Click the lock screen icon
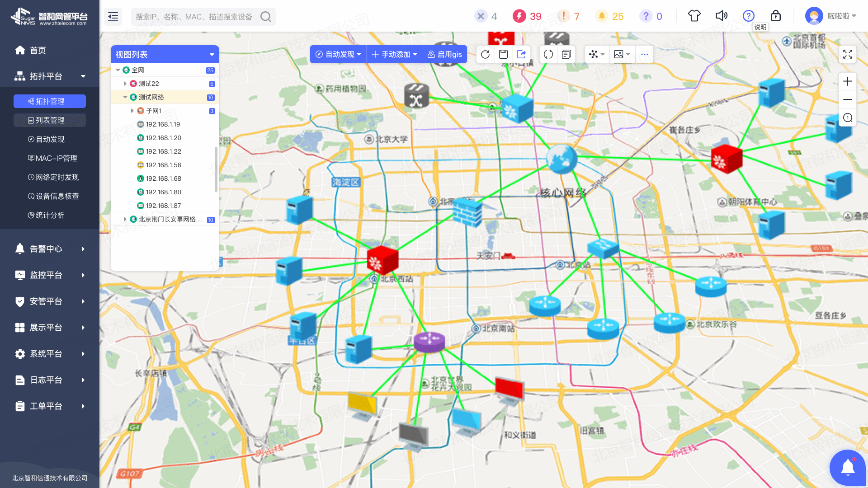 tap(776, 16)
